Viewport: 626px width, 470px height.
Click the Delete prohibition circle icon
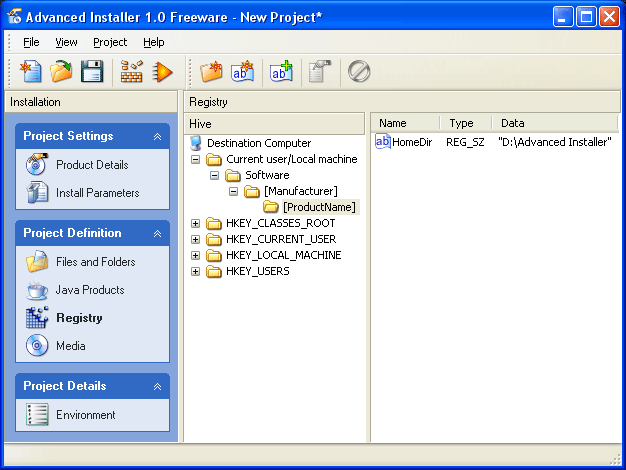[x=359, y=72]
